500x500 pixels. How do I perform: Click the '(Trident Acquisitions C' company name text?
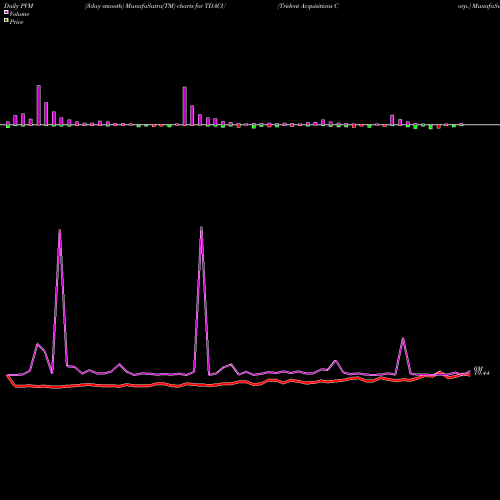tap(308, 6)
